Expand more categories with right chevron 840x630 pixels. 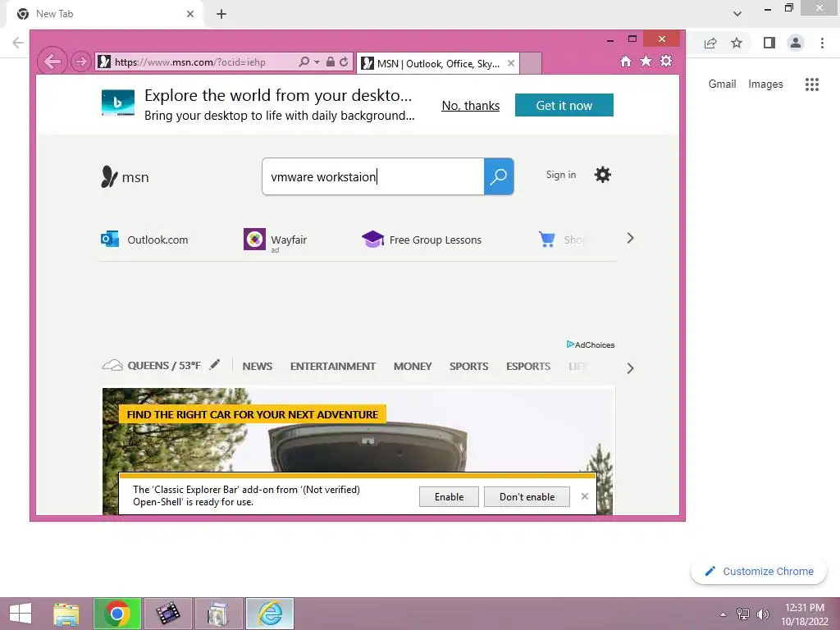[631, 368]
